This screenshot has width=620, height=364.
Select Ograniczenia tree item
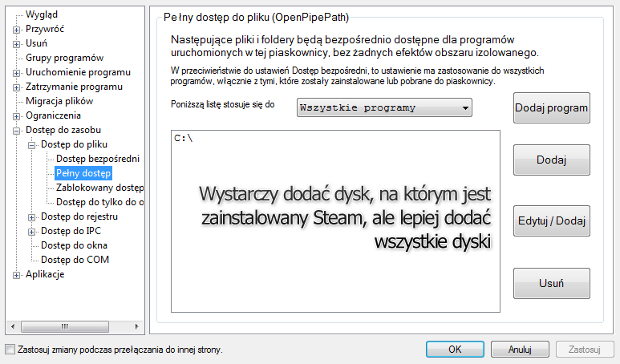tap(53, 115)
